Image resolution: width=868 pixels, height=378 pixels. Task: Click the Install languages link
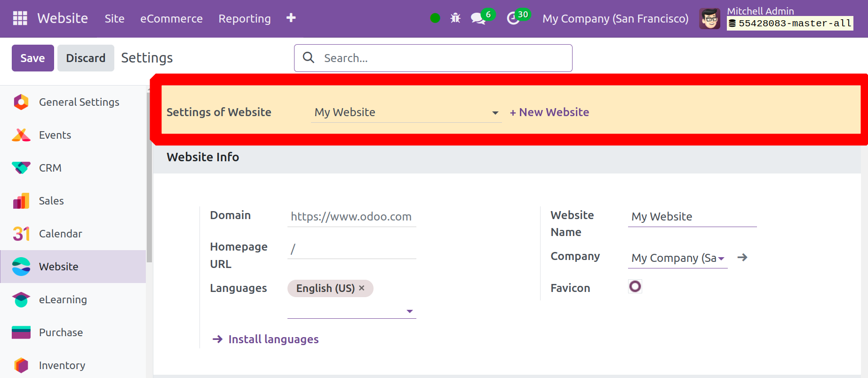tap(273, 339)
